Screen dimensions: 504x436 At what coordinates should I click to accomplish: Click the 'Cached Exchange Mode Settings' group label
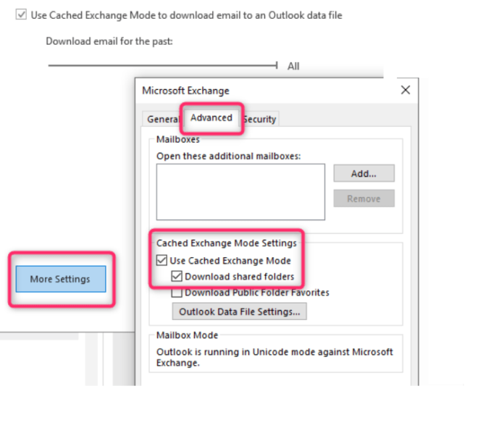click(x=226, y=243)
